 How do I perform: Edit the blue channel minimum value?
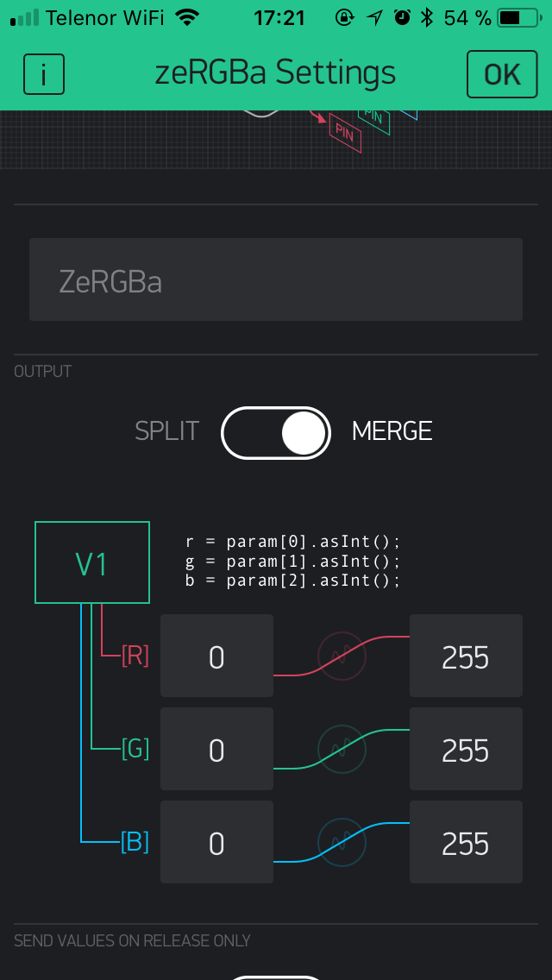[x=216, y=842]
